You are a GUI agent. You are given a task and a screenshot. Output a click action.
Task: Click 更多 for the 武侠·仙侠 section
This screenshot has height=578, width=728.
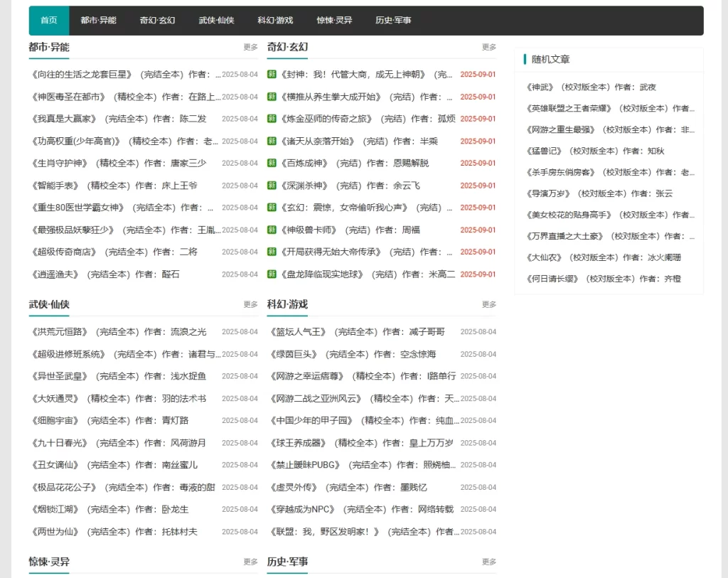(249, 304)
